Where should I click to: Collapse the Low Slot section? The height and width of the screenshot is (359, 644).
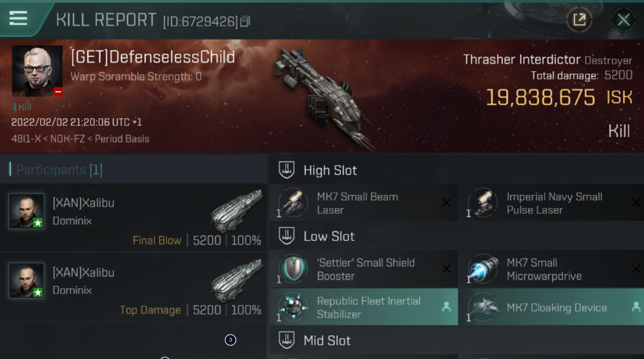[329, 236]
